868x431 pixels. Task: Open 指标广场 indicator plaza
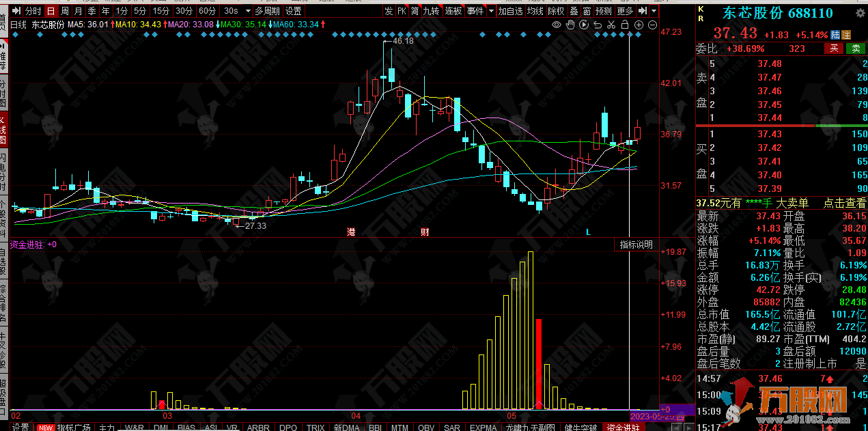[x=74, y=428]
